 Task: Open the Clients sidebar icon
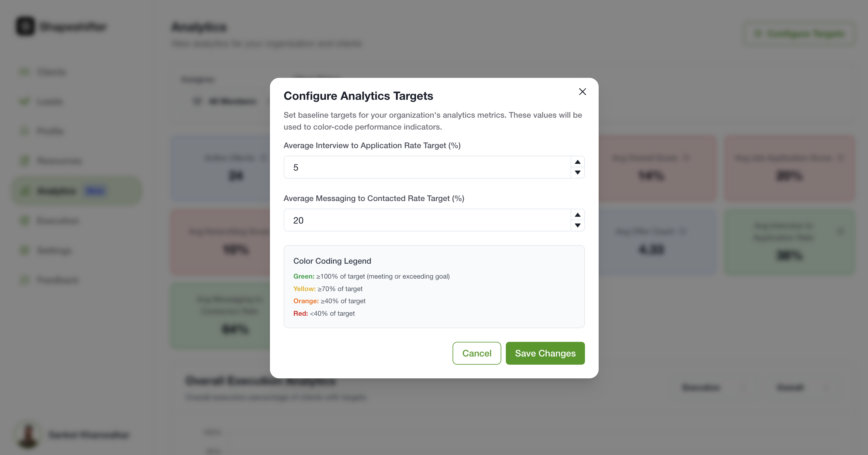point(25,72)
